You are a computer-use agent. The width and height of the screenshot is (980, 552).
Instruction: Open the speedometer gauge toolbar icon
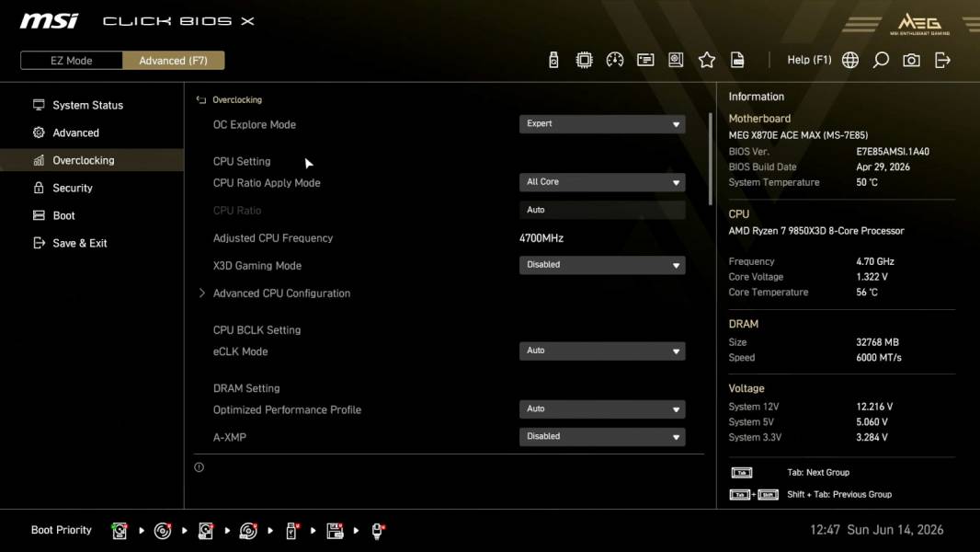[x=614, y=60]
